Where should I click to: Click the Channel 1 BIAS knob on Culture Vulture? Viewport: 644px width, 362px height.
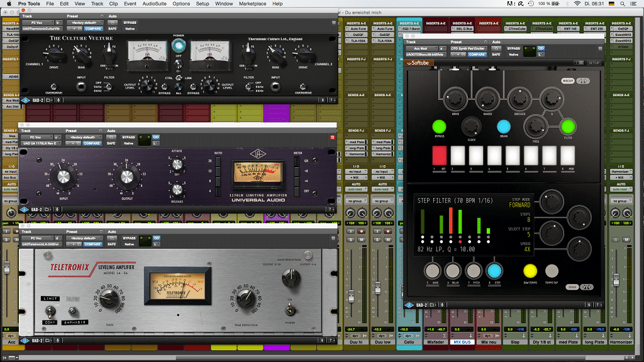coord(82,53)
